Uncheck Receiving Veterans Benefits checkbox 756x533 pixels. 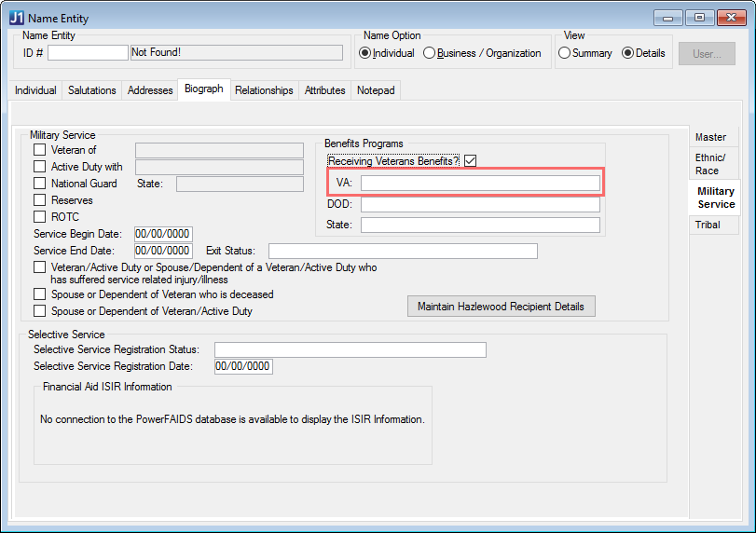point(471,161)
